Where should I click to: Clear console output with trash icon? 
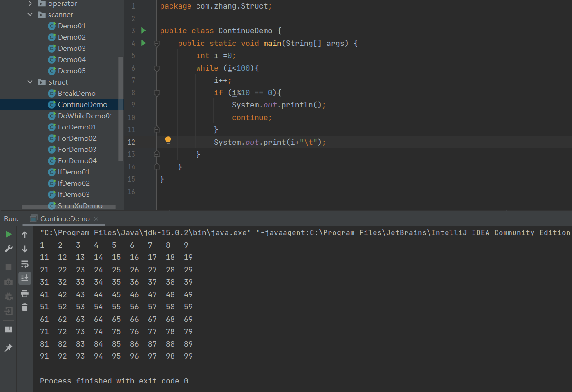[25, 307]
